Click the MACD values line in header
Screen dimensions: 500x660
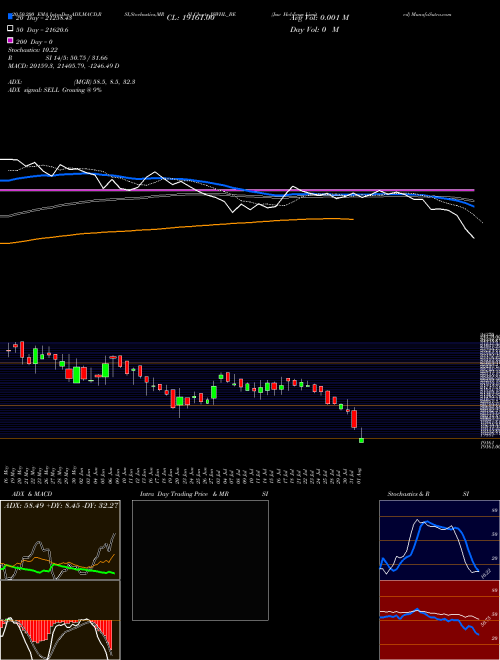[64, 66]
